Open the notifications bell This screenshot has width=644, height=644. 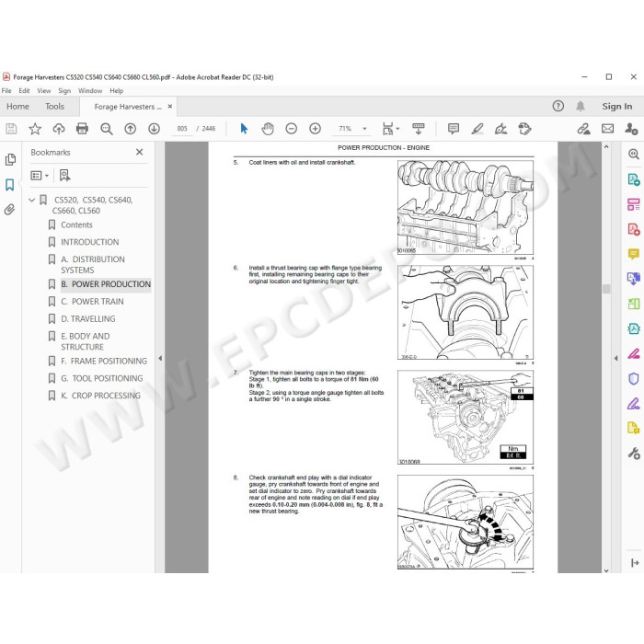pos(581,107)
